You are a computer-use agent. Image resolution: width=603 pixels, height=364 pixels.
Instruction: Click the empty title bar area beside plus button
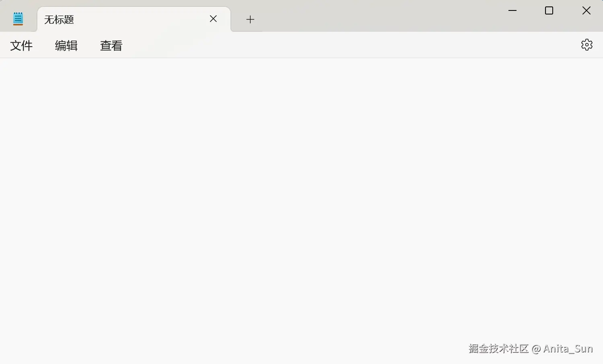click(x=378, y=16)
